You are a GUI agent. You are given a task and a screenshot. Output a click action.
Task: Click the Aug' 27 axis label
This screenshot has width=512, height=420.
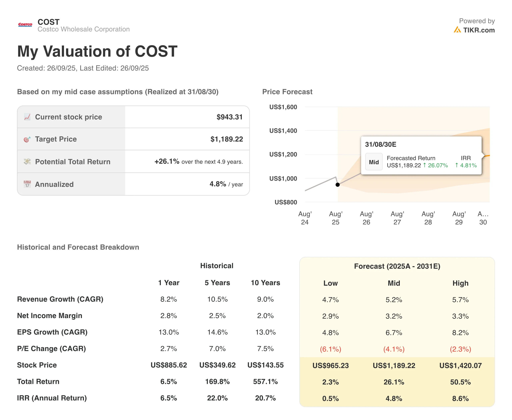click(x=397, y=218)
